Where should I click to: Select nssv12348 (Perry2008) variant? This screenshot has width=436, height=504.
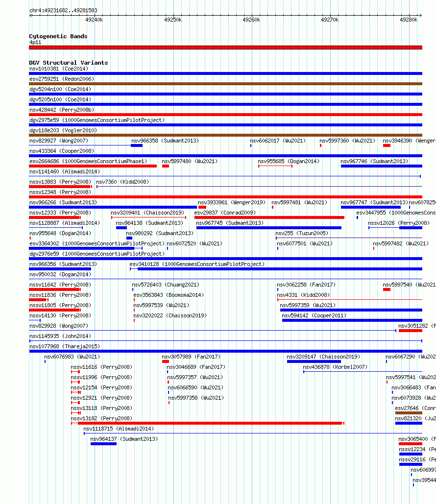60,192
